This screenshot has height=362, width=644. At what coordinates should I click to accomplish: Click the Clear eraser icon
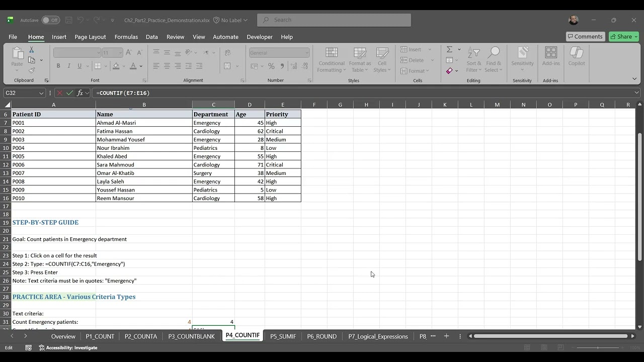(449, 71)
